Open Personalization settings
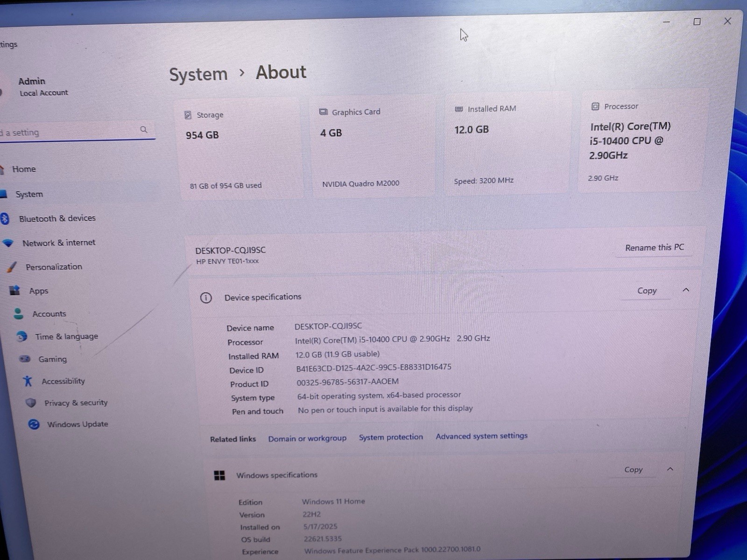 click(54, 267)
